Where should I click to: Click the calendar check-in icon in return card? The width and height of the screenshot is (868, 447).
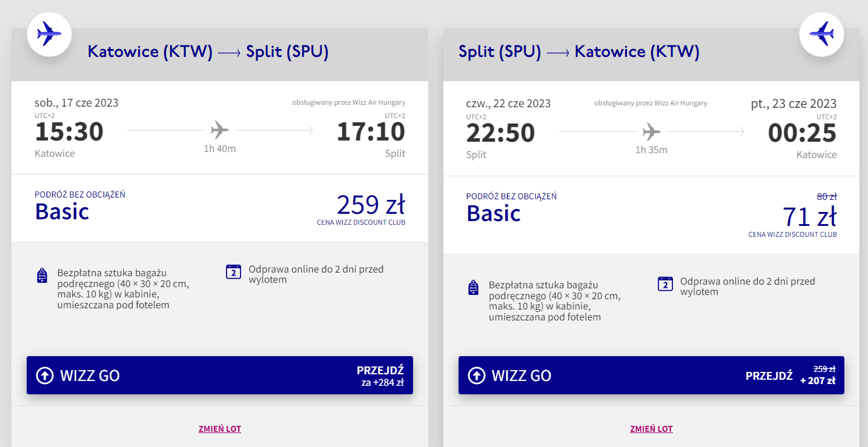[665, 283]
